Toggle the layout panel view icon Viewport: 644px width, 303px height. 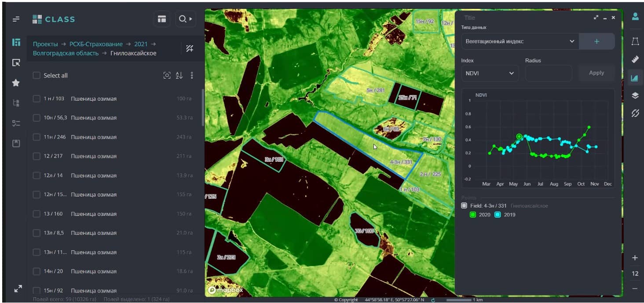(162, 19)
